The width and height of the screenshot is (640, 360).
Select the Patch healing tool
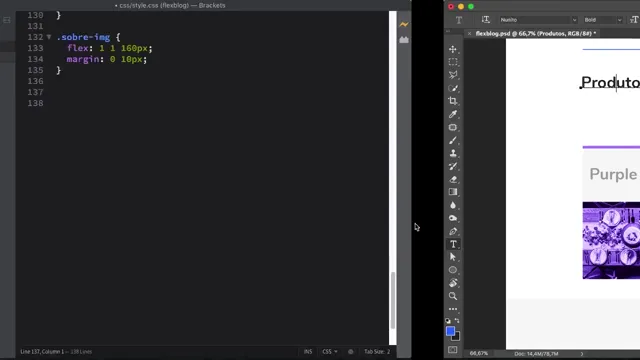[x=453, y=127]
